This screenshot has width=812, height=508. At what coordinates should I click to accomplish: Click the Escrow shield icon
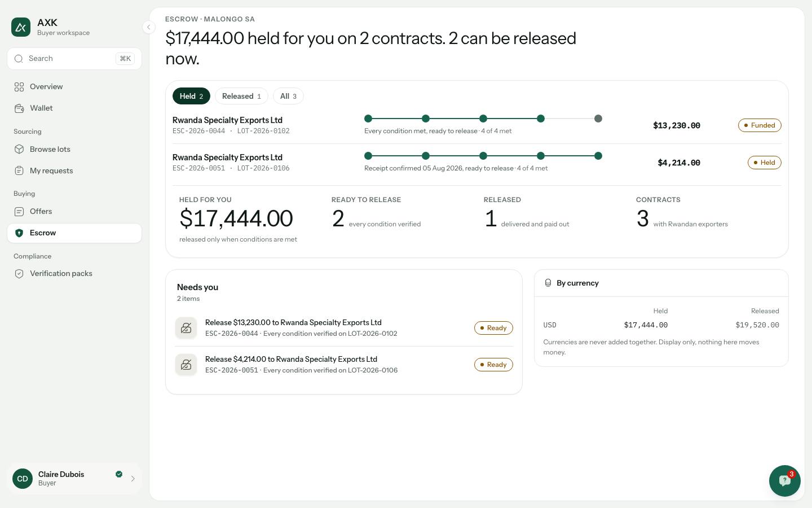pyautogui.click(x=19, y=233)
